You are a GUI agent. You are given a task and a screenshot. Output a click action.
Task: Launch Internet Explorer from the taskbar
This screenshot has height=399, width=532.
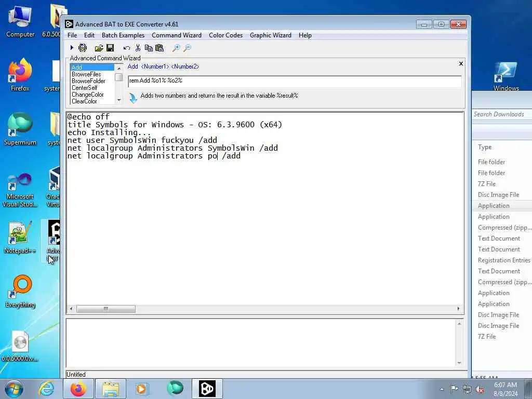coord(46,389)
